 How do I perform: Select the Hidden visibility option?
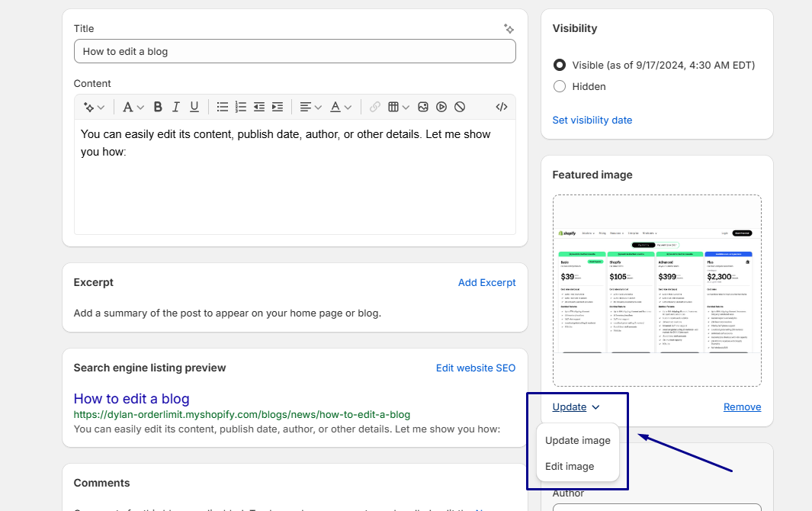coord(560,86)
